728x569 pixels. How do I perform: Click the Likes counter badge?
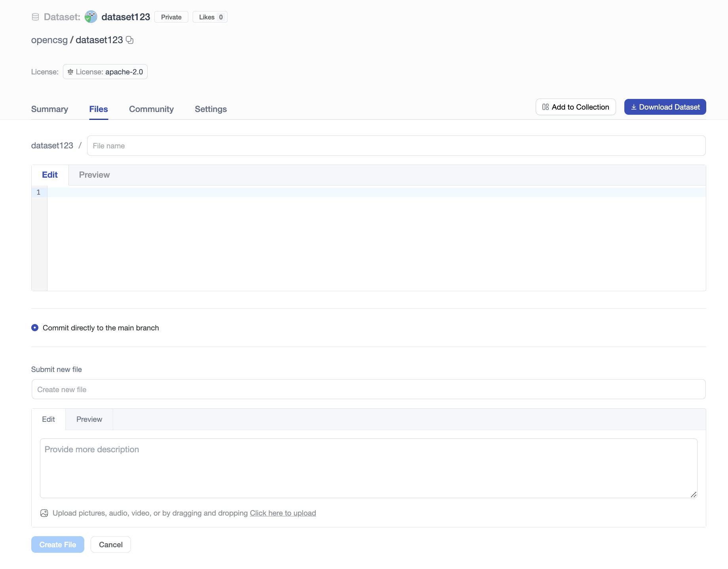[210, 17]
